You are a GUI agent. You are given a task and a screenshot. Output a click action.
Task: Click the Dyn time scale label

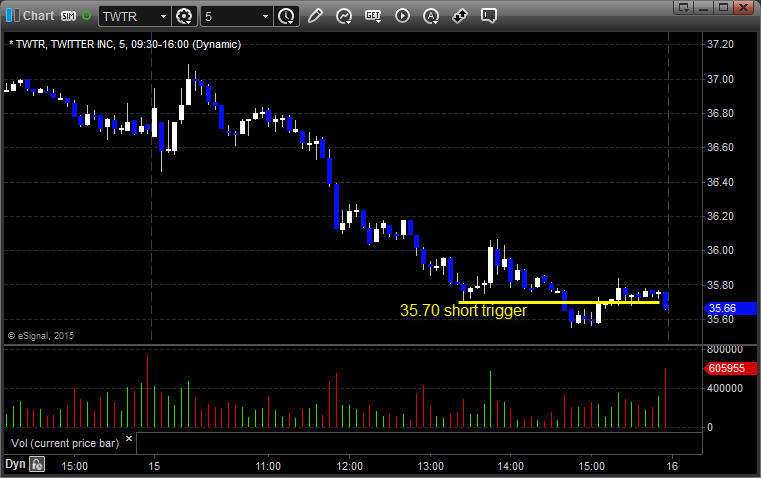pos(15,464)
